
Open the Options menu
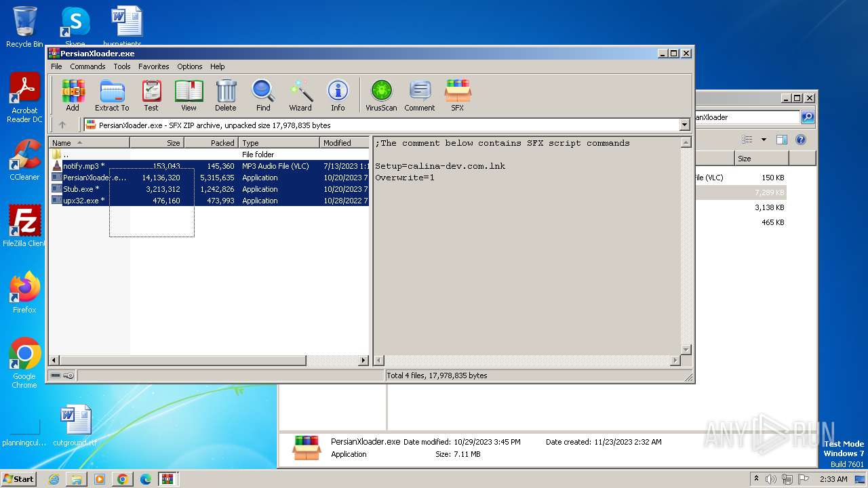tap(190, 66)
